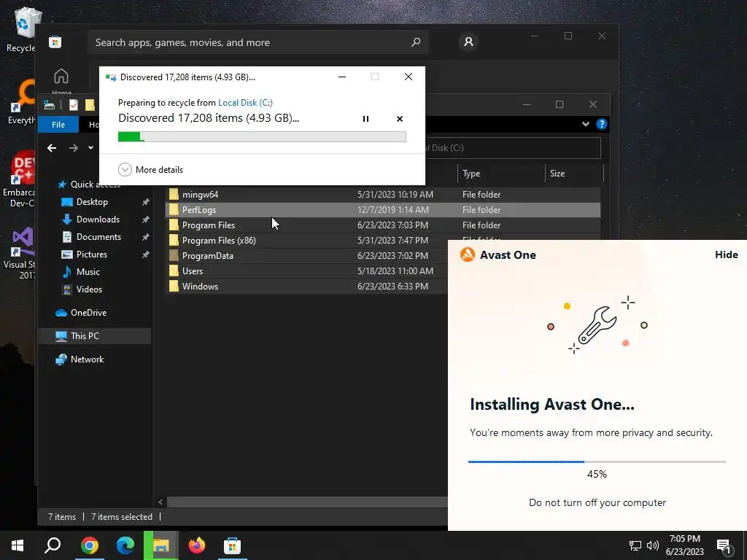Select Music in navigation pane
The image size is (747, 560).
click(x=88, y=272)
